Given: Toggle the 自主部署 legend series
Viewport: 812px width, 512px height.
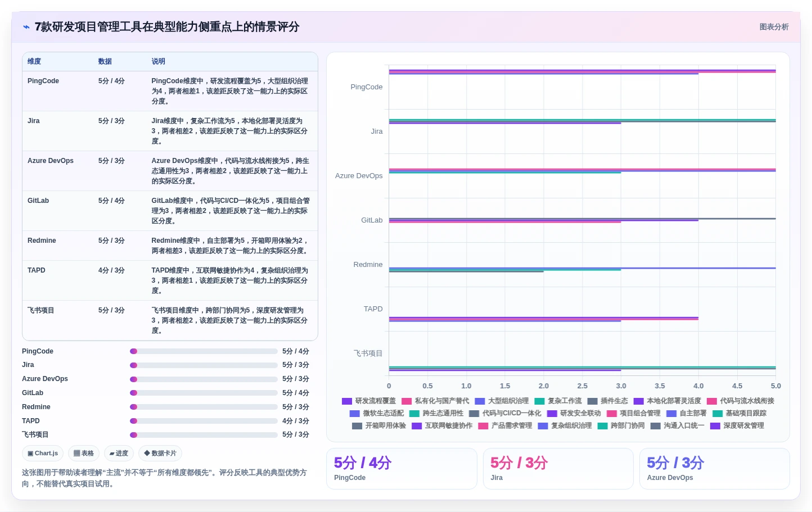Looking at the screenshot, I should [686, 414].
